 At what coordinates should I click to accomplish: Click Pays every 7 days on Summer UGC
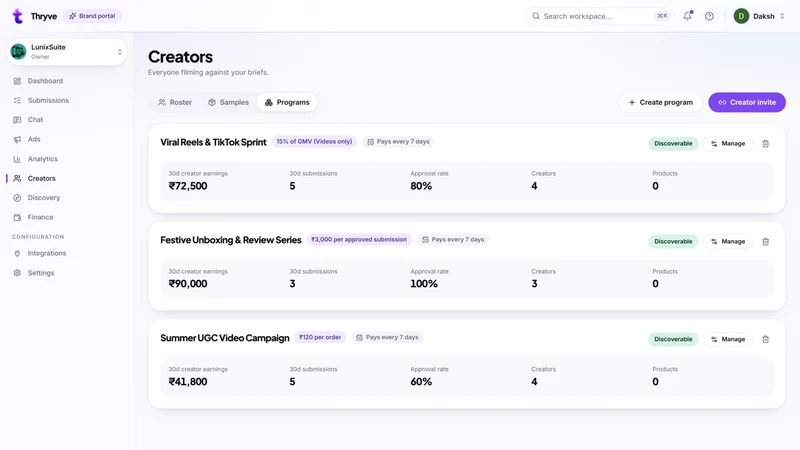(x=387, y=338)
